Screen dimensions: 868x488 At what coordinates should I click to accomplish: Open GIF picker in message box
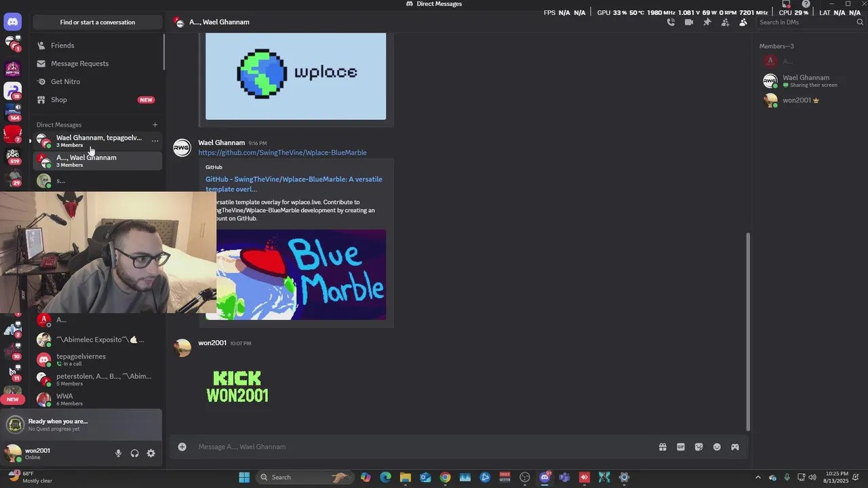pyautogui.click(x=680, y=447)
